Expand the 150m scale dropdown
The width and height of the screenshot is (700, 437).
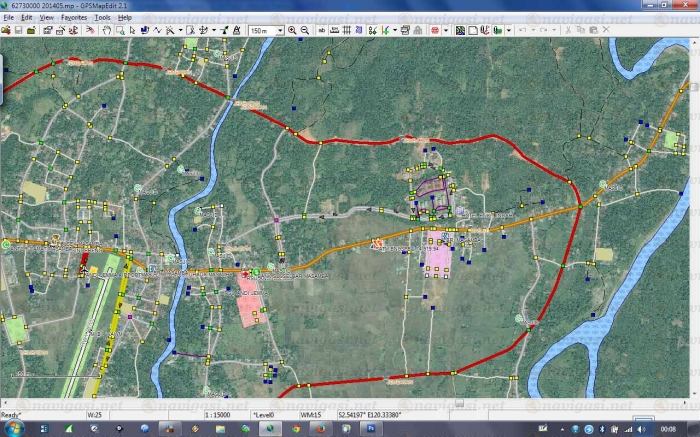point(279,31)
